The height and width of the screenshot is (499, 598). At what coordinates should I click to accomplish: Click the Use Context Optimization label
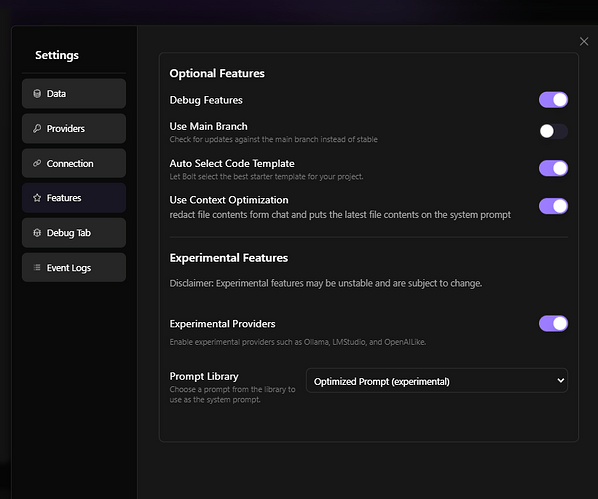229,200
